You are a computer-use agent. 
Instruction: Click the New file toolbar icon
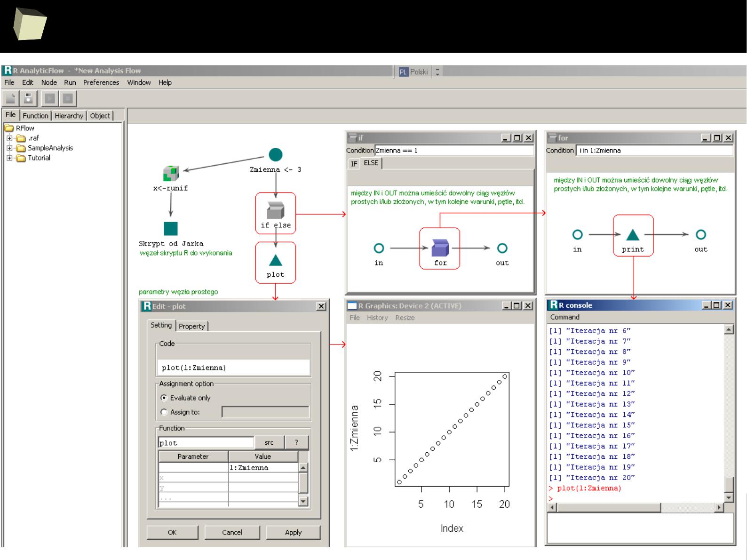coord(11,98)
